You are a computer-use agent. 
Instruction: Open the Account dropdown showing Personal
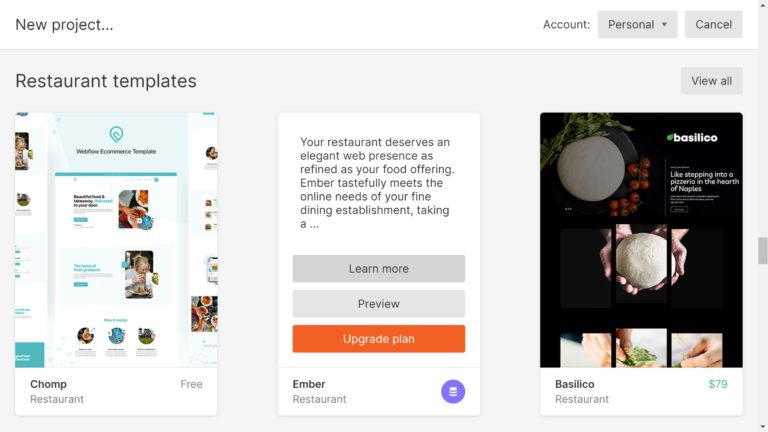[637, 25]
